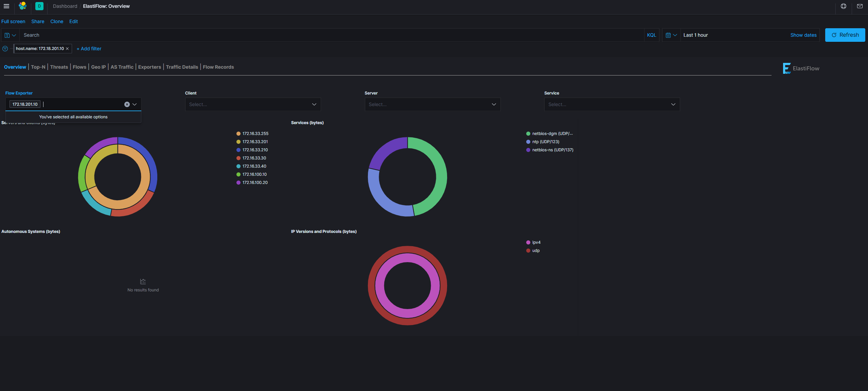868x391 pixels.
Task: Open the Flow Records tab
Action: (x=218, y=67)
